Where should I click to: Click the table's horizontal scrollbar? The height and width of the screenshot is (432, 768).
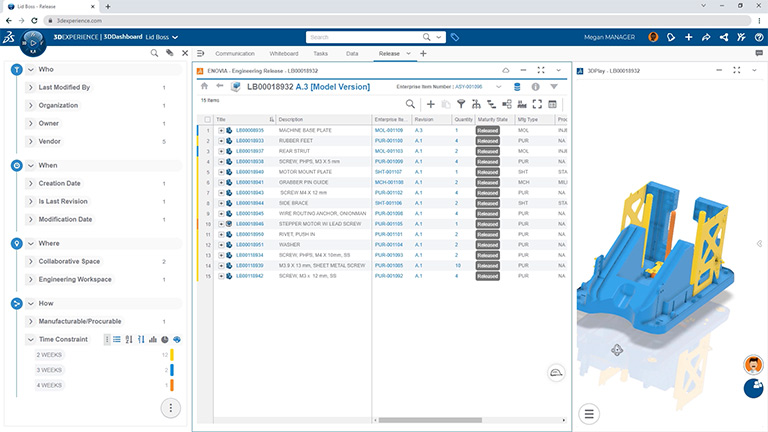[430, 420]
